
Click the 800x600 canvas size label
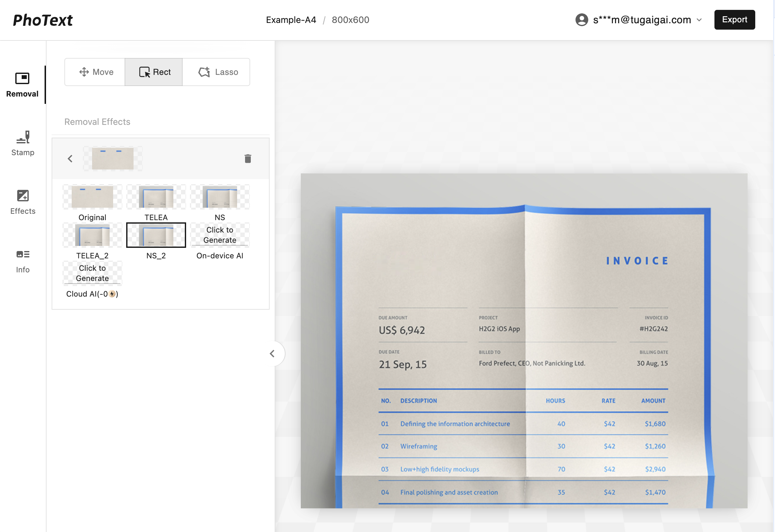tap(350, 20)
